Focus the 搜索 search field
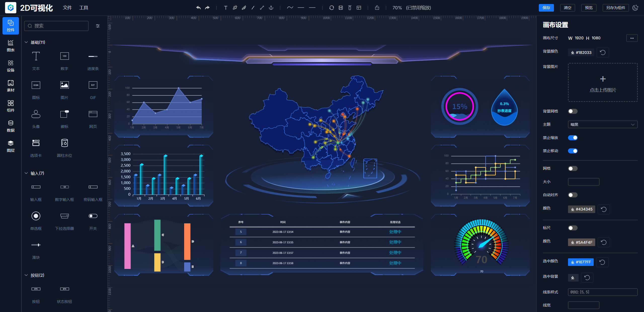 tap(56, 26)
